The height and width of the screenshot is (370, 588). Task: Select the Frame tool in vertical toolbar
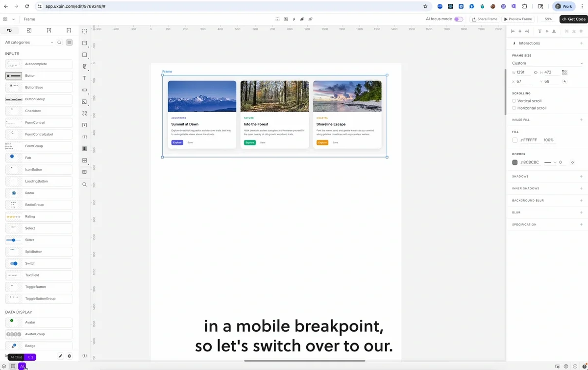click(x=84, y=43)
